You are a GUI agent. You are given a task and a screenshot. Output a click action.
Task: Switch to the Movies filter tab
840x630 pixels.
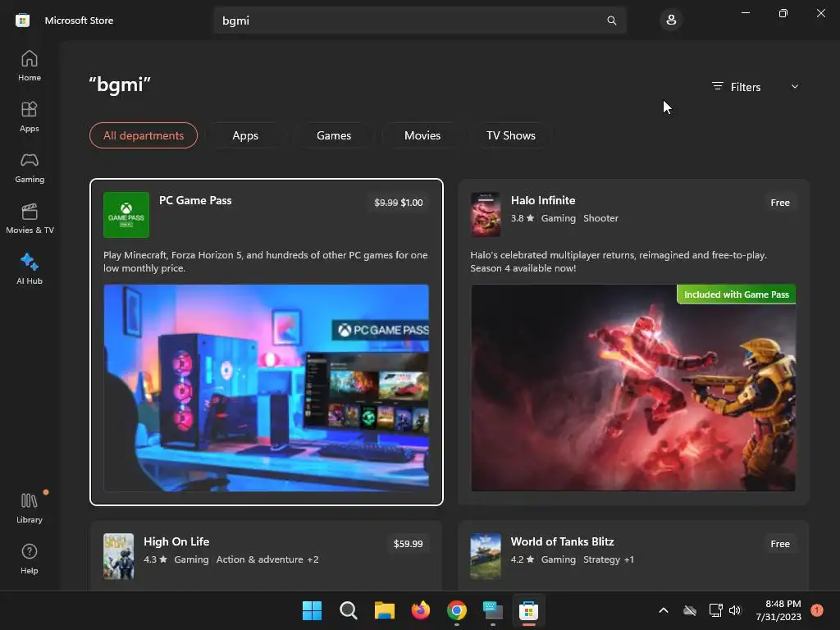[422, 135]
